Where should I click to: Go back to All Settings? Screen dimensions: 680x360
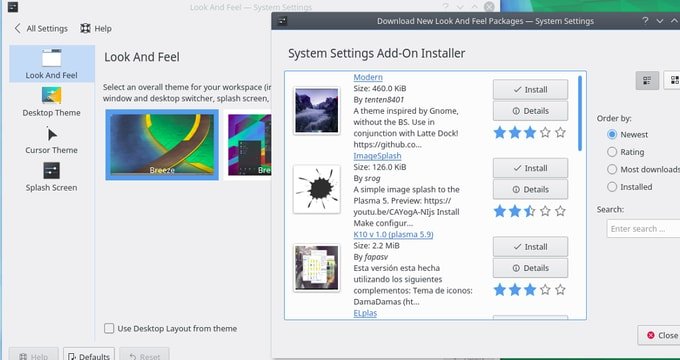click(41, 29)
